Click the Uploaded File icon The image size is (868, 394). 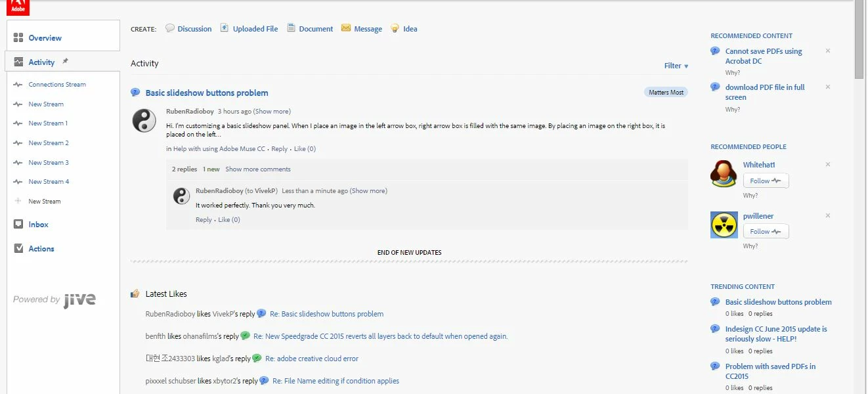[x=225, y=28]
